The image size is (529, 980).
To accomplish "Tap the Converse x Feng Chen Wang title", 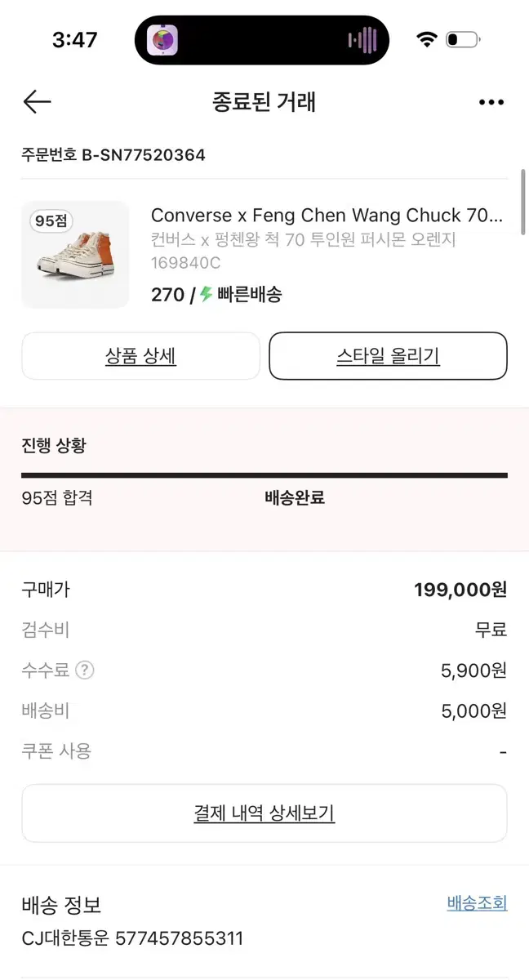I will coord(327,216).
